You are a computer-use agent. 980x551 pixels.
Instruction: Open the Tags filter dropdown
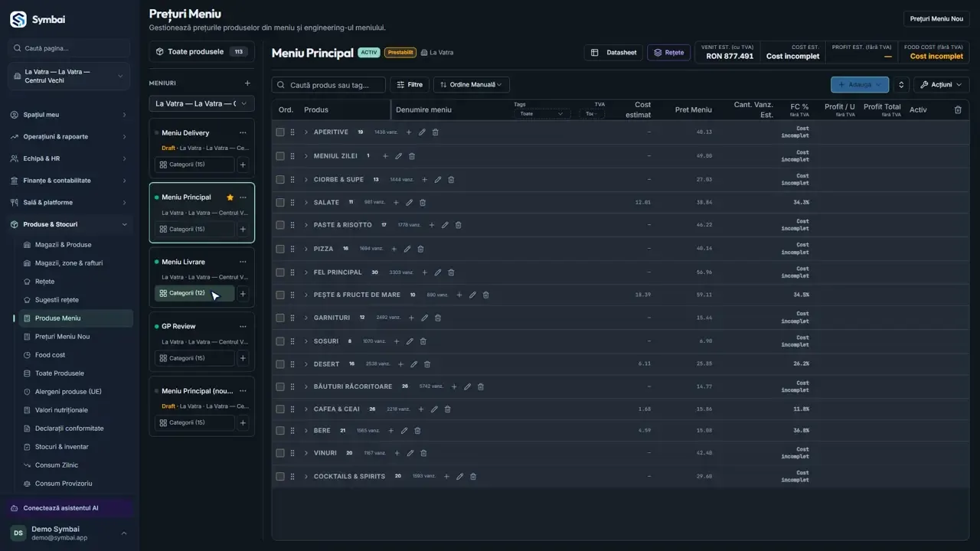541,114
